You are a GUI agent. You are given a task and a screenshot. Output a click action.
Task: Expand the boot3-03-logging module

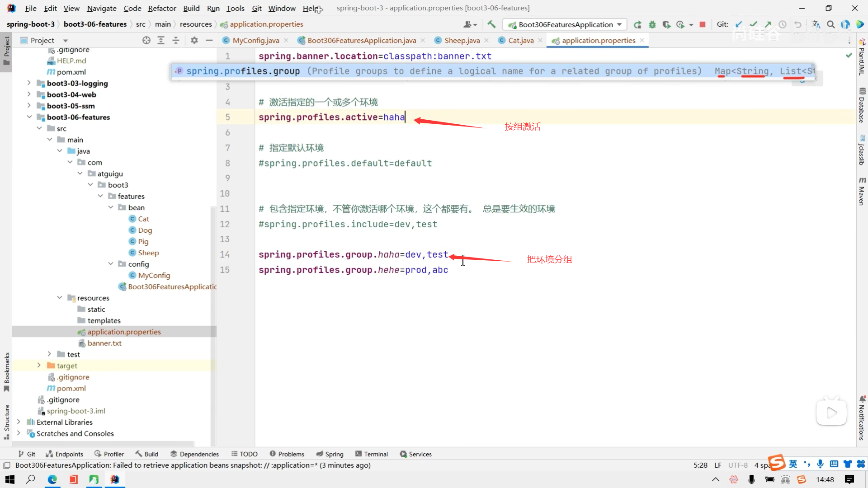coord(29,83)
